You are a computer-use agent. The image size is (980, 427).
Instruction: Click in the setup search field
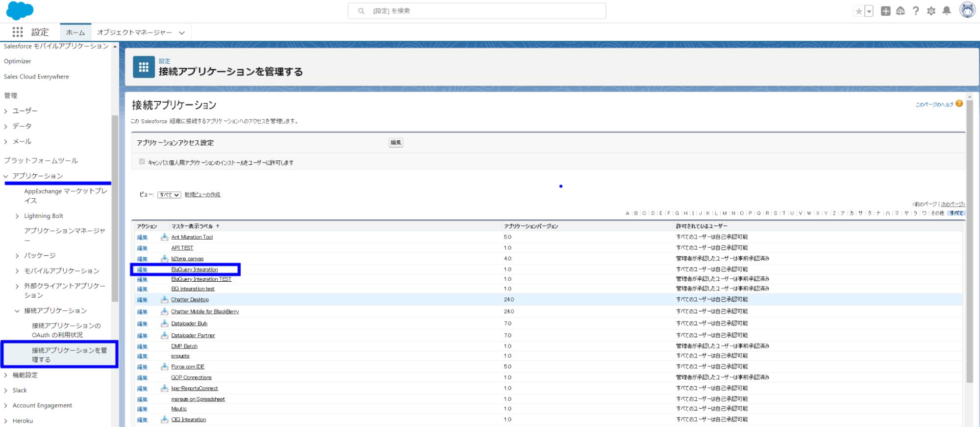pyautogui.click(x=477, y=11)
